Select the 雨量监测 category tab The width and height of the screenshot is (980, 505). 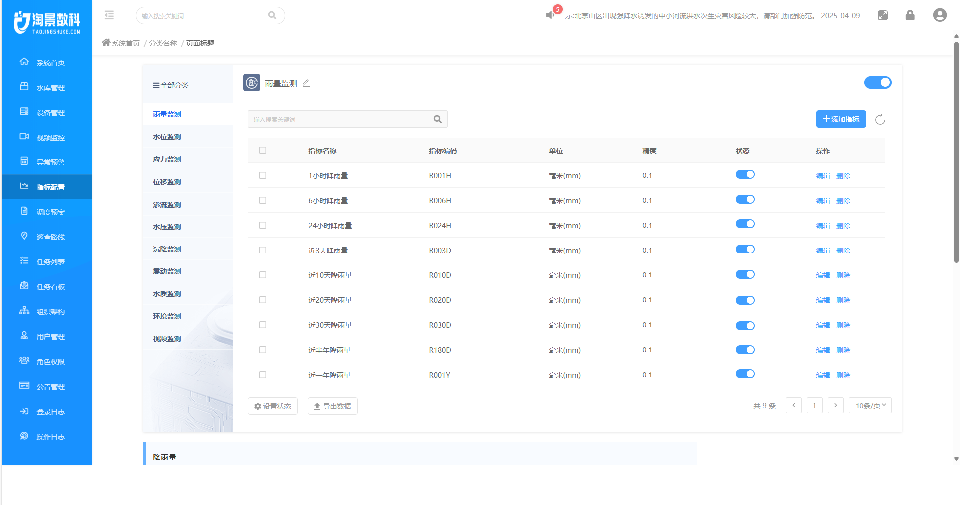[188, 114]
